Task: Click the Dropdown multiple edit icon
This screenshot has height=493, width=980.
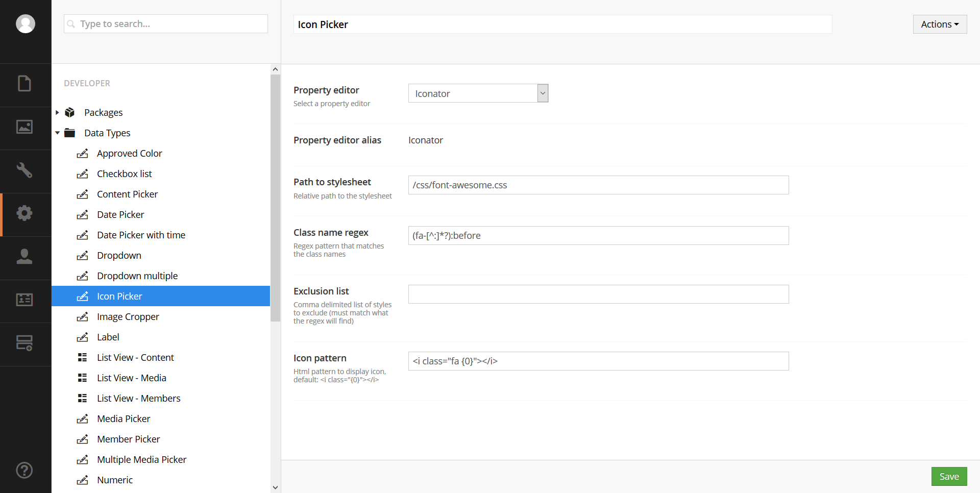Action: point(82,276)
